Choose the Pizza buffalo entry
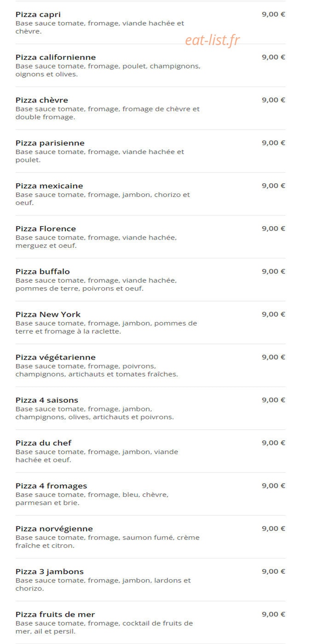This screenshot has height=644, width=316. coord(43,271)
